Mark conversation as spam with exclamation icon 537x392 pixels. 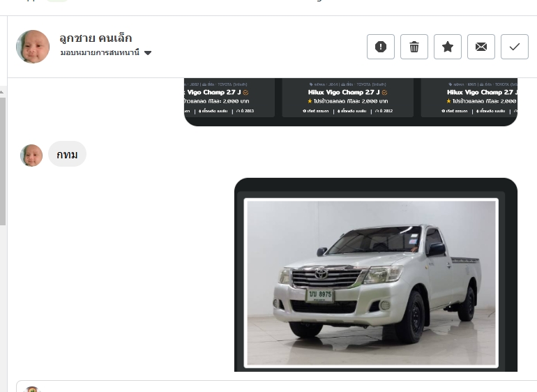click(381, 47)
